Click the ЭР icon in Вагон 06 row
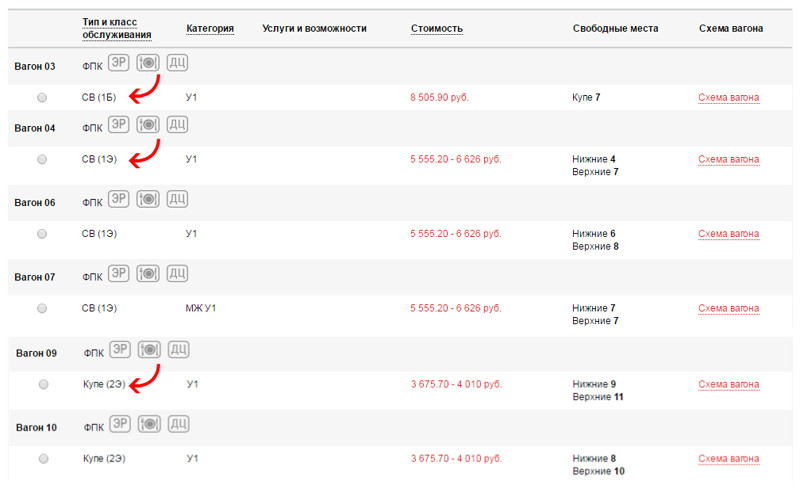The width and height of the screenshot is (800, 489). 118,199
